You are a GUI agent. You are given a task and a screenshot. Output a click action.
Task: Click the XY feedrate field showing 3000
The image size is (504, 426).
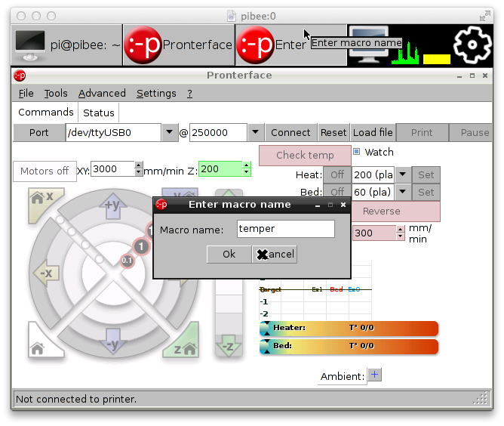(x=112, y=169)
